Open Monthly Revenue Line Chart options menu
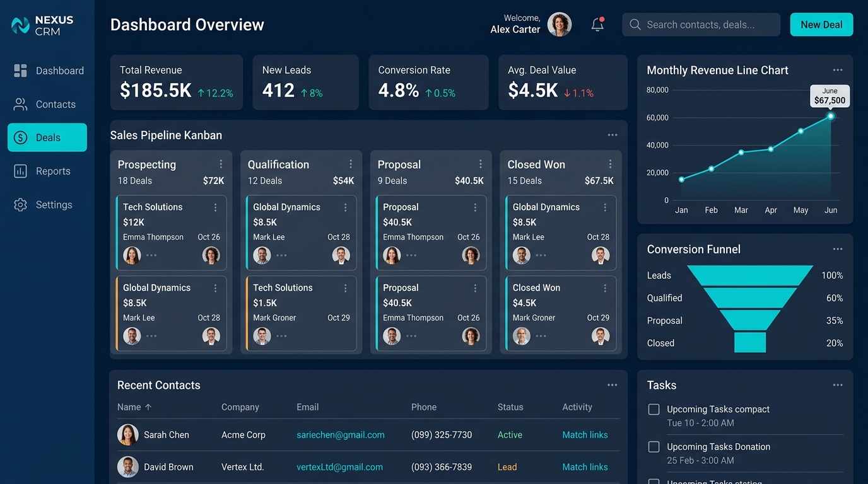This screenshot has height=484, width=868. click(x=838, y=71)
